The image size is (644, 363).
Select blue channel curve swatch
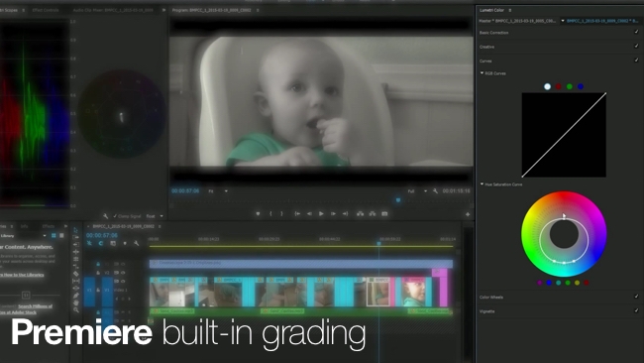click(x=581, y=86)
